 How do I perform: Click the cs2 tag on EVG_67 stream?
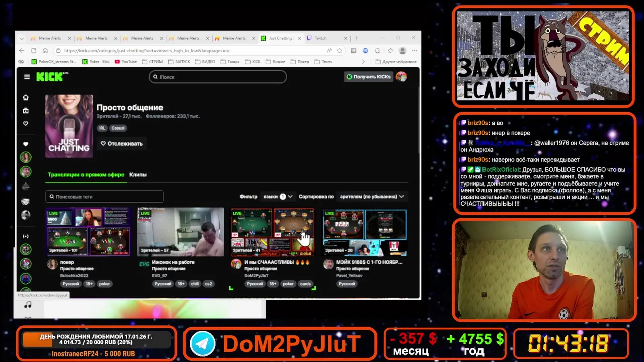point(208,284)
